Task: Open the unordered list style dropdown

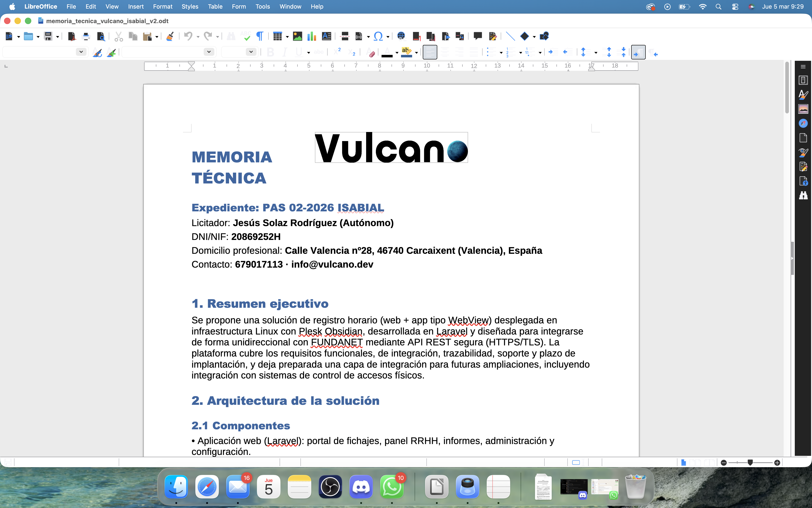Action: [x=501, y=53]
